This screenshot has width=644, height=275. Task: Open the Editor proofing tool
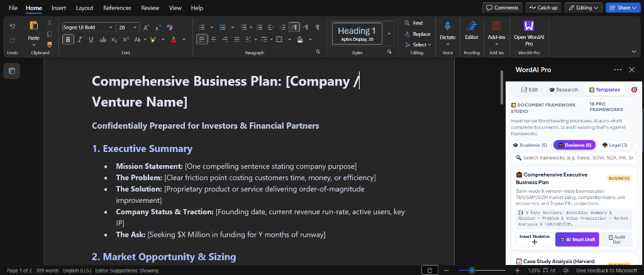point(472,31)
